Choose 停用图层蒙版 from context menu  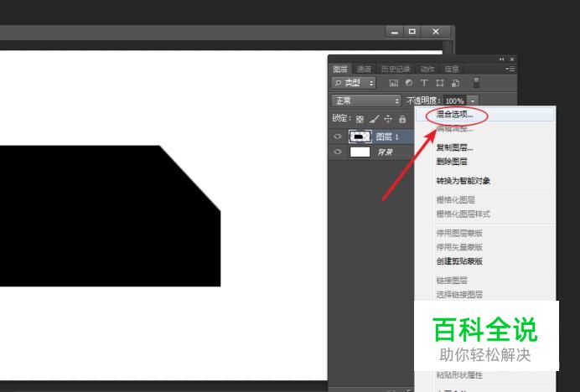coord(485,234)
